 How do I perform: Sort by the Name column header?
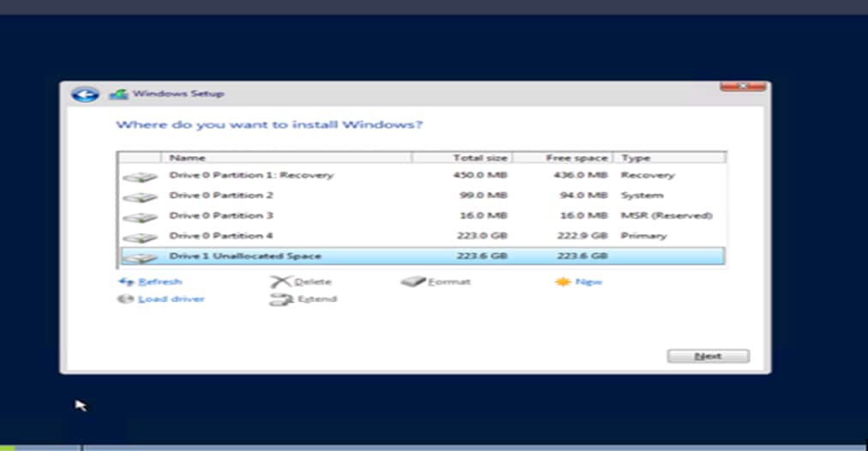[286, 158]
